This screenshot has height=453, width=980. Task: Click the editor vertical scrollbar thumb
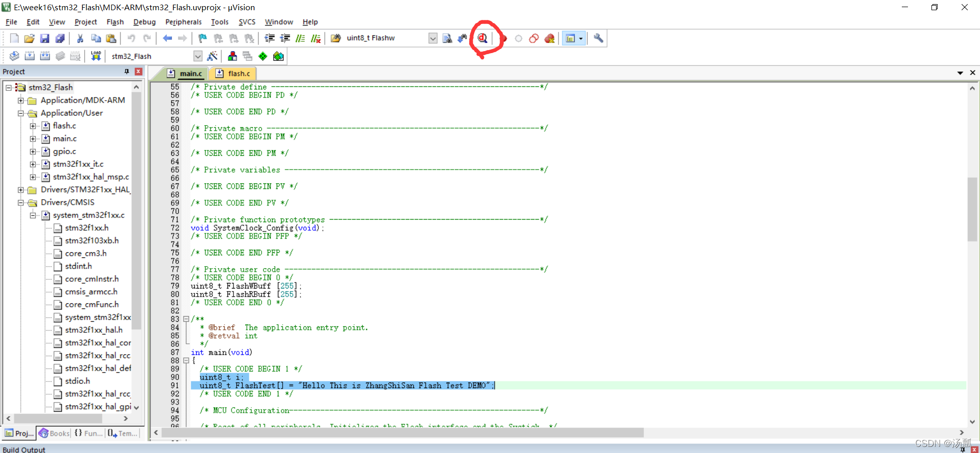[x=972, y=209]
